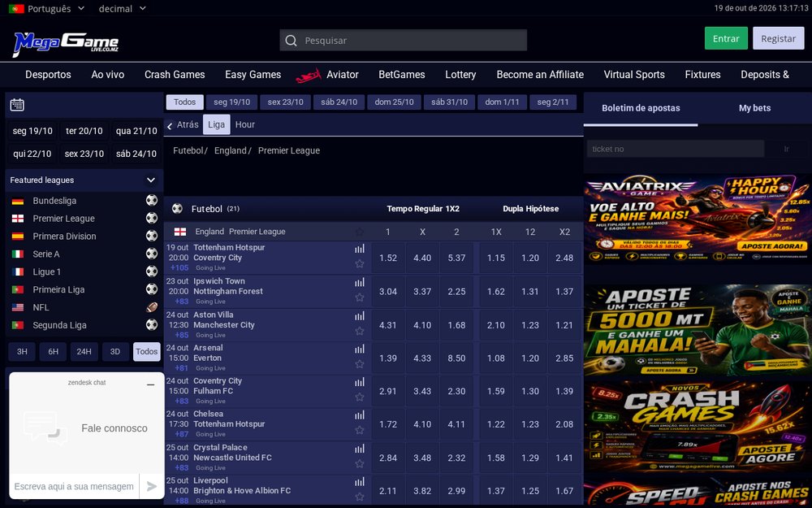Open statistics for Arsenal vs Everton
812x508 pixels.
[x=360, y=350]
